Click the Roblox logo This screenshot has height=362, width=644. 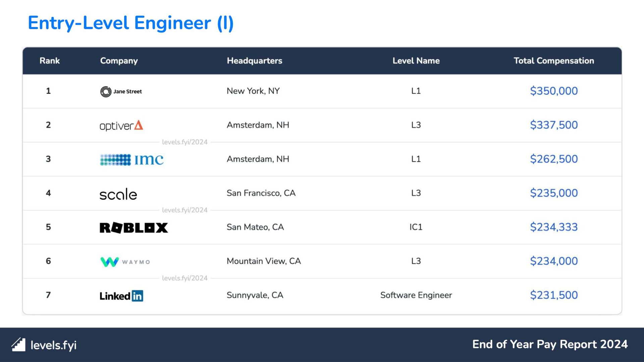point(134,228)
